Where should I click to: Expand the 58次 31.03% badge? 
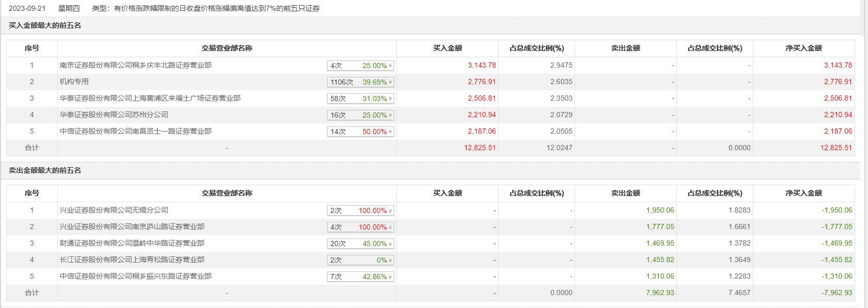pos(360,99)
